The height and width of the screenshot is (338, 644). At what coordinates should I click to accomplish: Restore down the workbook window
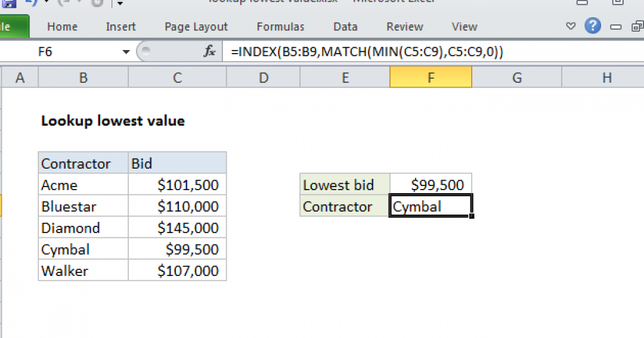click(x=637, y=26)
